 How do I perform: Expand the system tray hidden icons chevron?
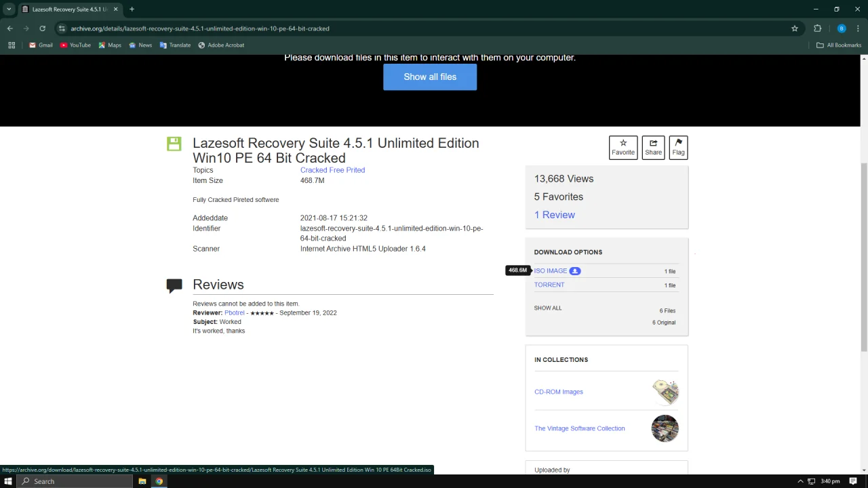click(x=801, y=481)
